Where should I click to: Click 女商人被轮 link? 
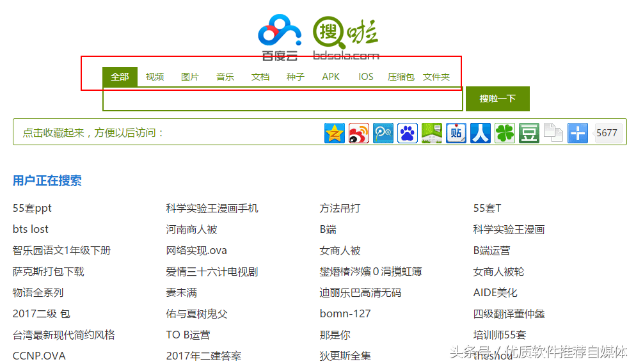pyautogui.click(x=498, y=272)
